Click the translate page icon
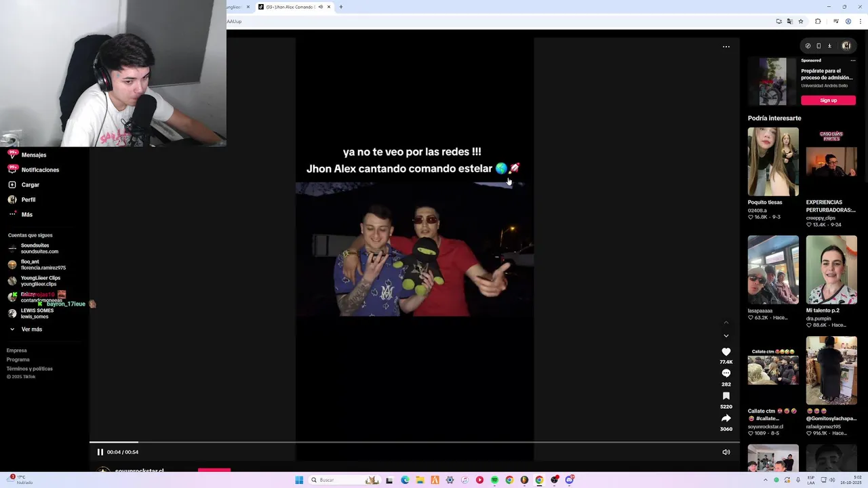 point(790,21)
